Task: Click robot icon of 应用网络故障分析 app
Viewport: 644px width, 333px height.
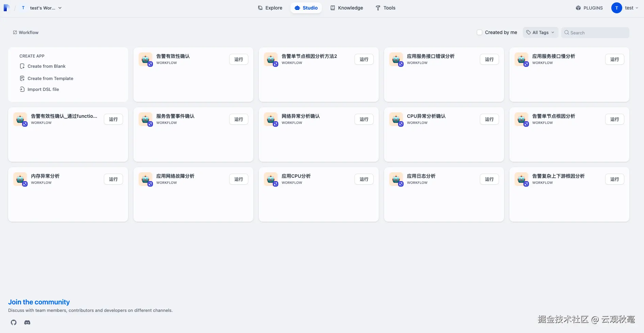Action: coord(145,179)
